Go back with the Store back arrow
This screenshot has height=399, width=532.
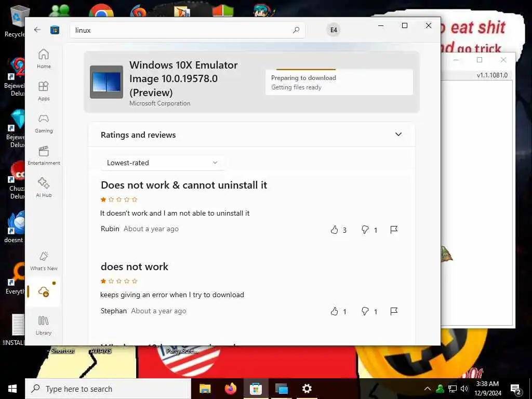point(37,30)
